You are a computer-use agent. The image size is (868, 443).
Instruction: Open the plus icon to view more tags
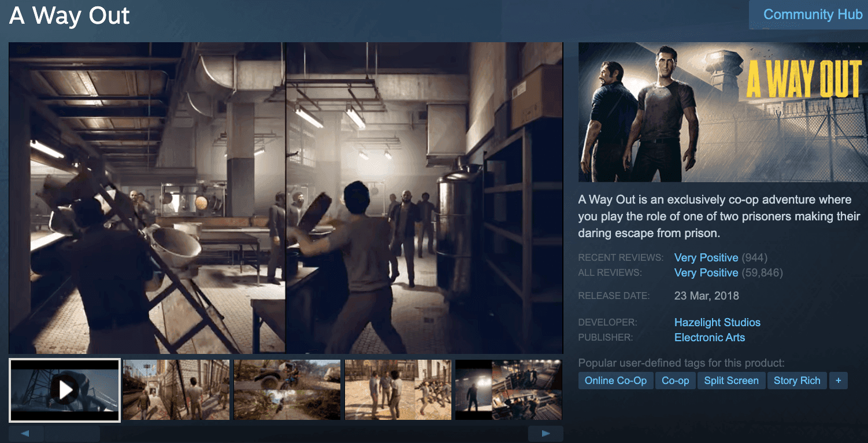pos(838,381)
